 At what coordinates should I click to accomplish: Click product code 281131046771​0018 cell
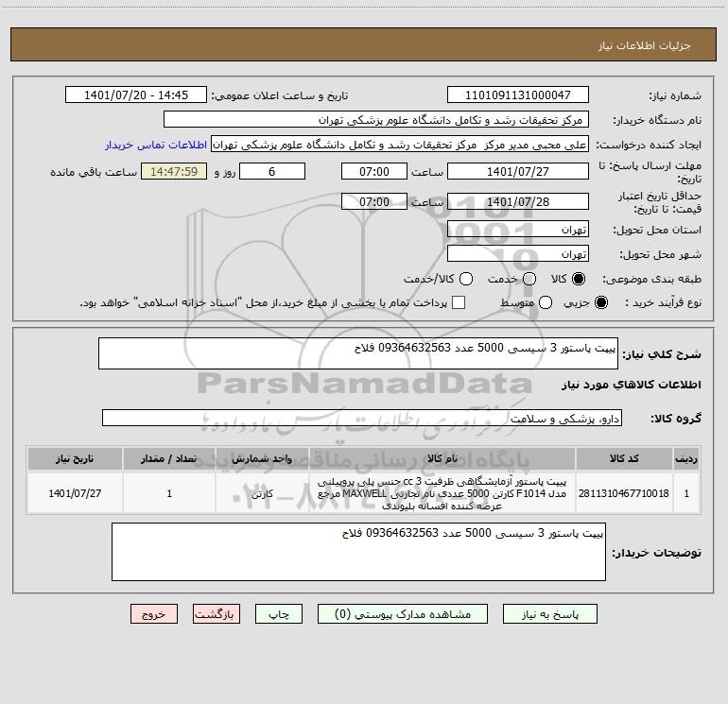click(x=624, y=493)
